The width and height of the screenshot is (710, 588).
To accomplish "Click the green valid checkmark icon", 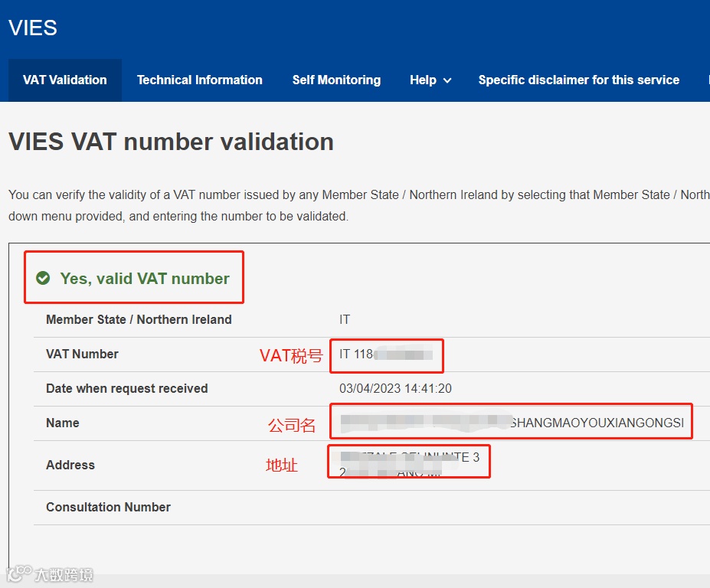I will coord(43,278).
